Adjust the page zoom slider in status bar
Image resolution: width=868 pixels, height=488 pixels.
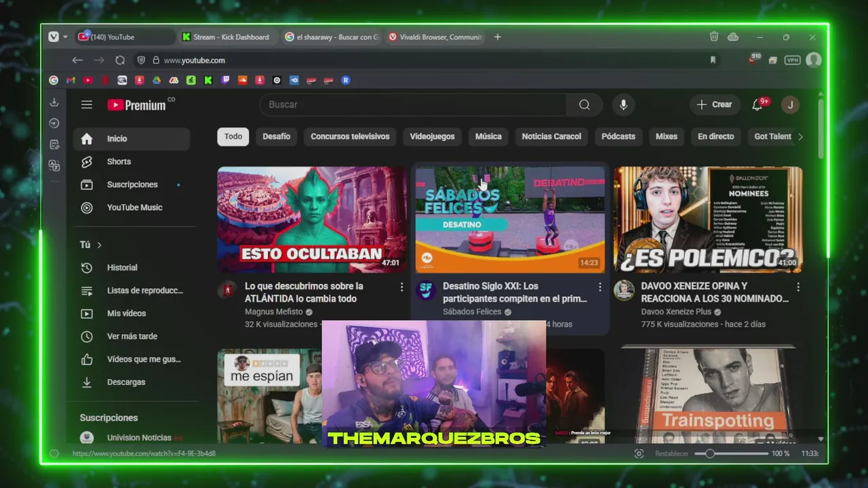pos(732,453)
